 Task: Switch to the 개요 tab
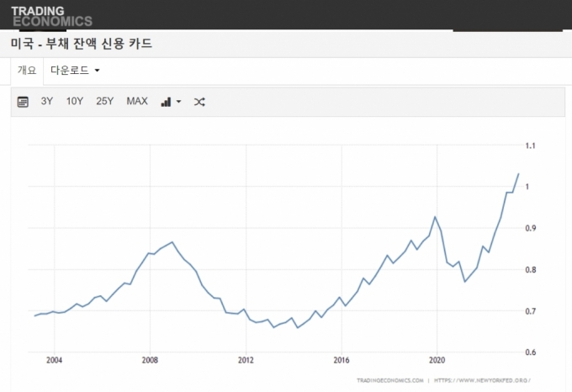pyautogui.click(x=26, y=71)
